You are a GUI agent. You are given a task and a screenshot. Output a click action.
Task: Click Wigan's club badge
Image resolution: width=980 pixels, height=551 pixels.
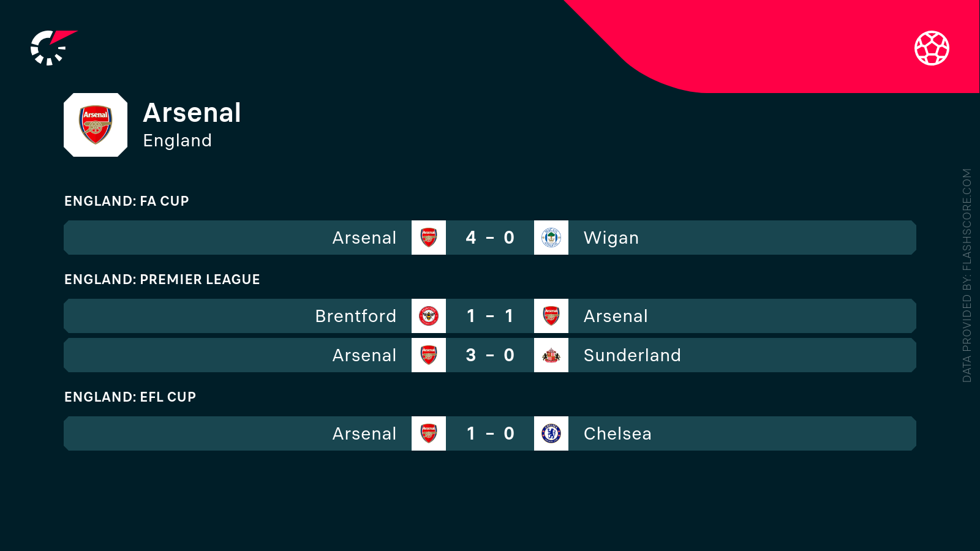pos(551,238)
